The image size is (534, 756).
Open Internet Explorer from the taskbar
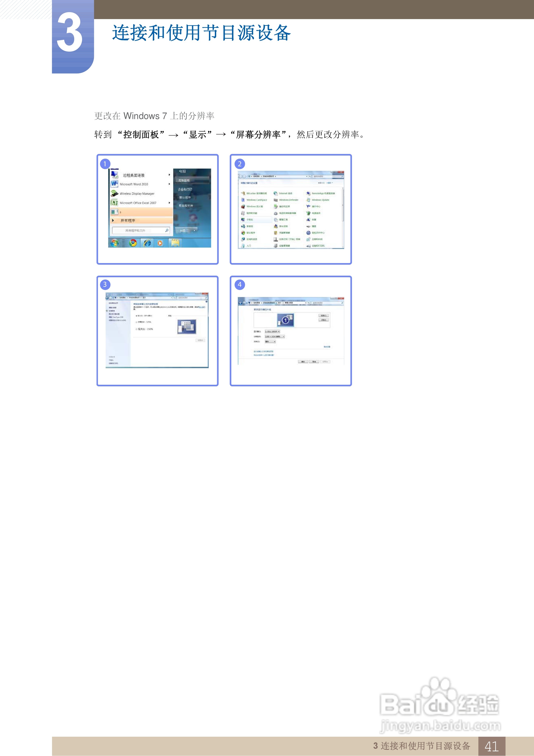147,243
